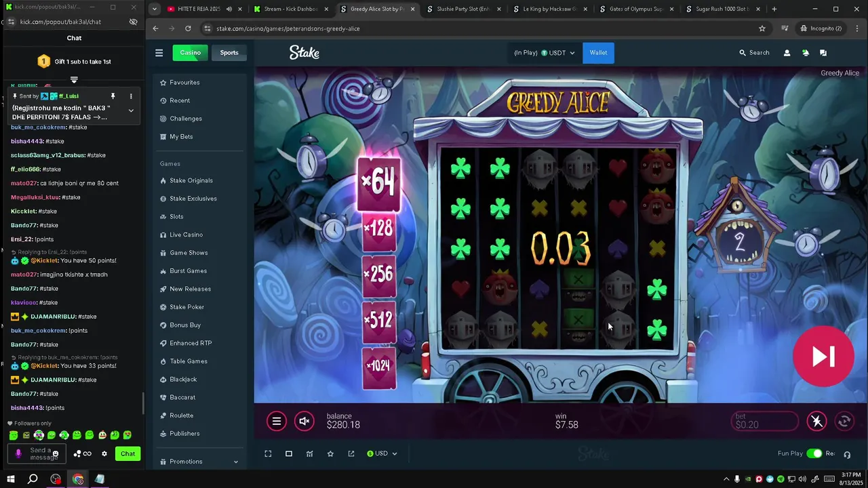Collapse the gift sub banner arrow
868x488 pixels.
[x=74, y=79]
